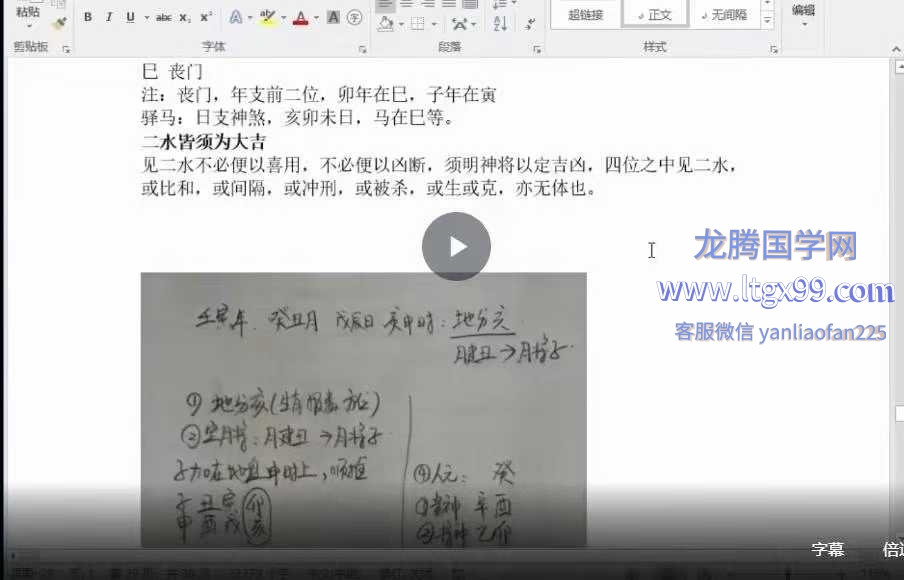Select the 超链接 style
This screenshot has height=580, width=904.
pyautogui.click(x=586, y=14)
